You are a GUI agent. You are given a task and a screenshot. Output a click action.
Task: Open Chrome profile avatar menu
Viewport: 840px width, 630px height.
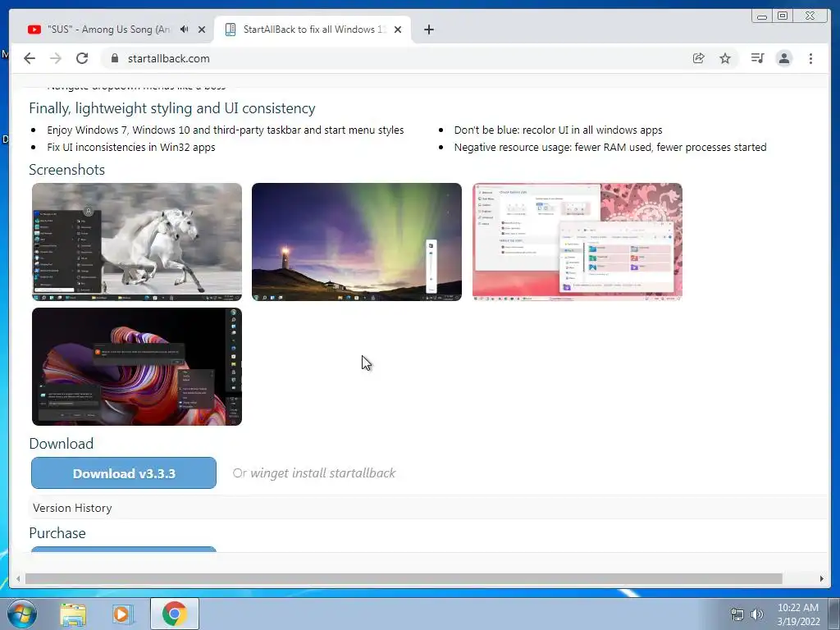pos(783,58)
